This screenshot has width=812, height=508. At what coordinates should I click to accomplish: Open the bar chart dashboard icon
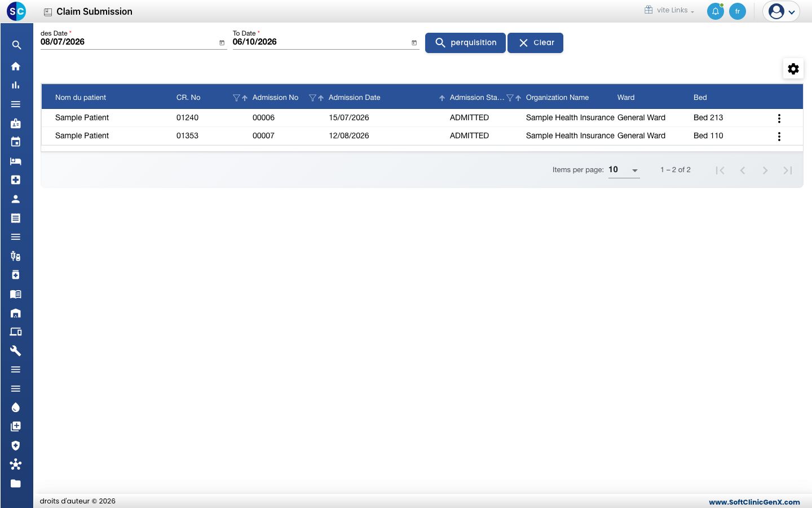coord(16,85)
